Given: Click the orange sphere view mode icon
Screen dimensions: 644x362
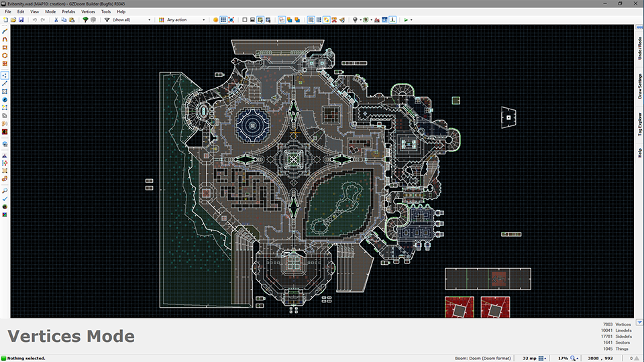Looking at the screenshot, I should 215,19.
